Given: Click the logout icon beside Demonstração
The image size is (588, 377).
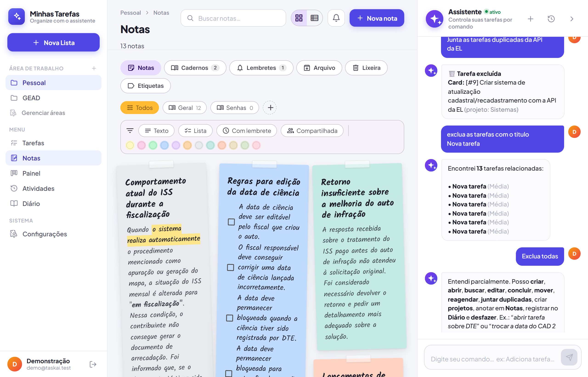Looking at the screenshot, I should pos(93,364).
